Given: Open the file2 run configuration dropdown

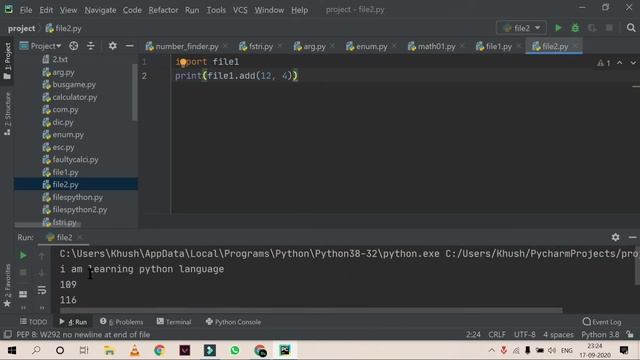Looking at the screenshot, I should (x=521, y=28).
